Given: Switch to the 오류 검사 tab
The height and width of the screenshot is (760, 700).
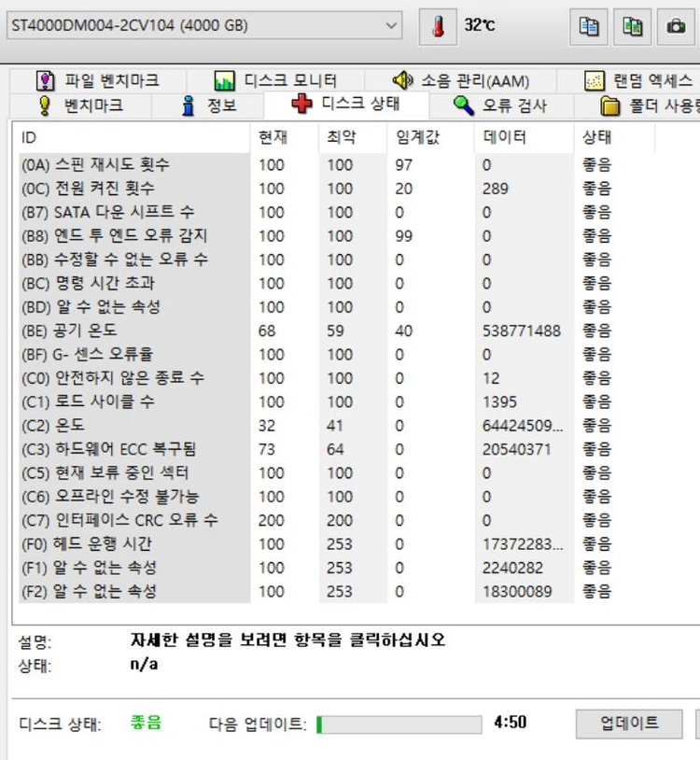Looking at the screenshot, I should (x=501, y=106).
